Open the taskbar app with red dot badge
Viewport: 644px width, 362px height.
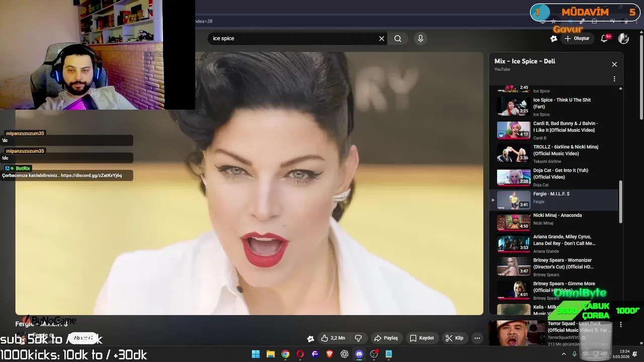point(374,354)
